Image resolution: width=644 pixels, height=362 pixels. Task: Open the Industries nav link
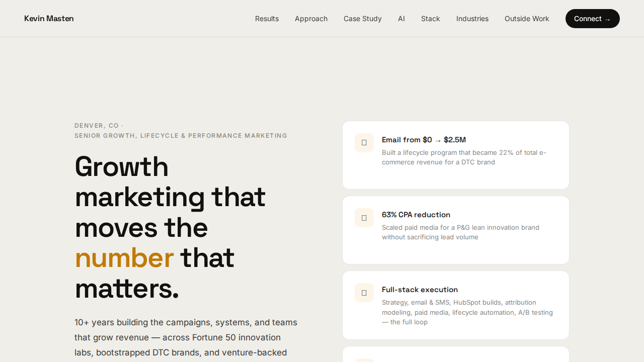pos(472,19)
